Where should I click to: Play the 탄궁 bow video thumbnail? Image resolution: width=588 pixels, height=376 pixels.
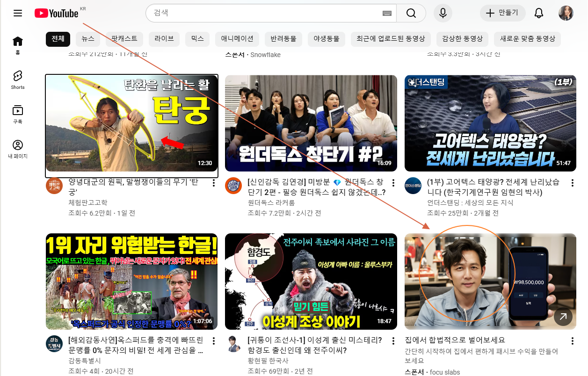pyautogui.click(x=131, y=123)
